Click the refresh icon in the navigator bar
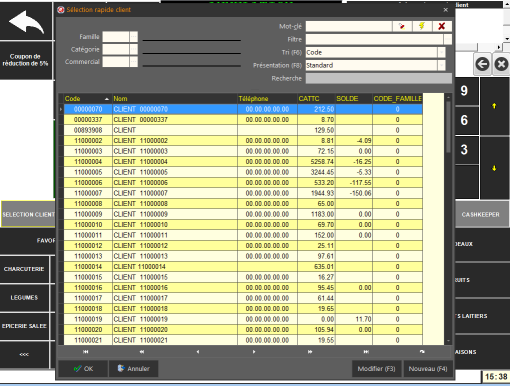510x386 pixels. pyautogui.click(x=422, y=352)
